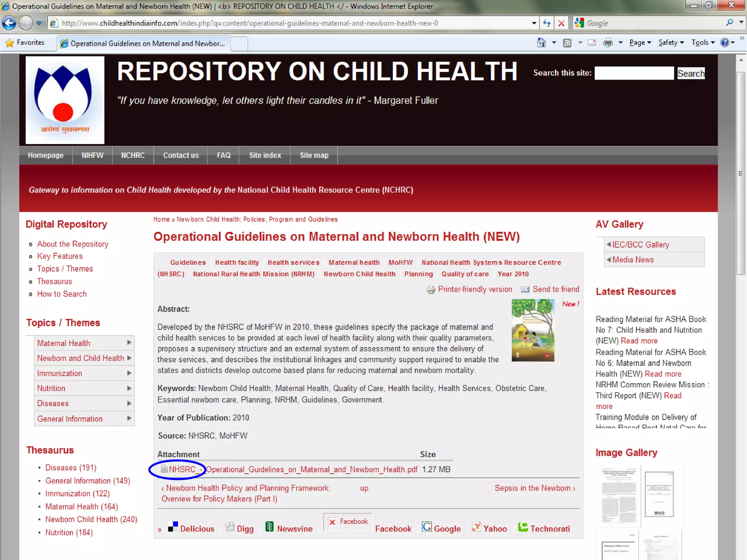This screenshot has width=747, height=560.
Task: Click the Refresh page icon
Action: tap(546, 23)
